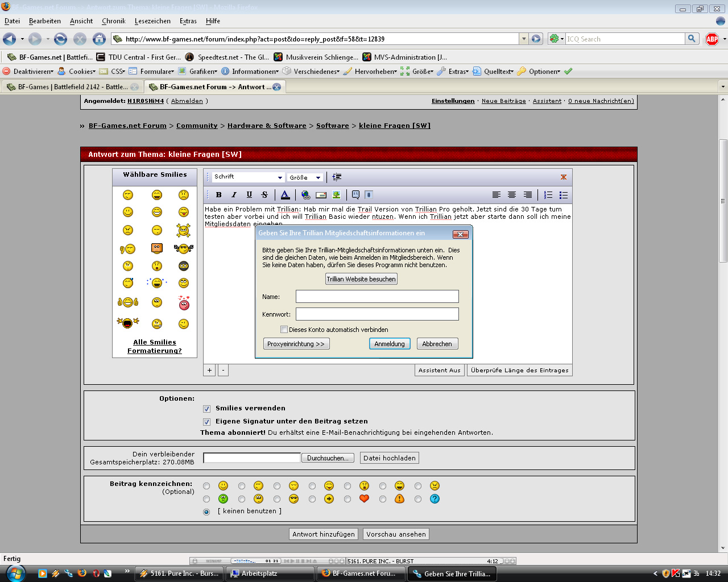Select the radio button for the heart post icon
Screen dimensions: 728x582
(348, 499)
